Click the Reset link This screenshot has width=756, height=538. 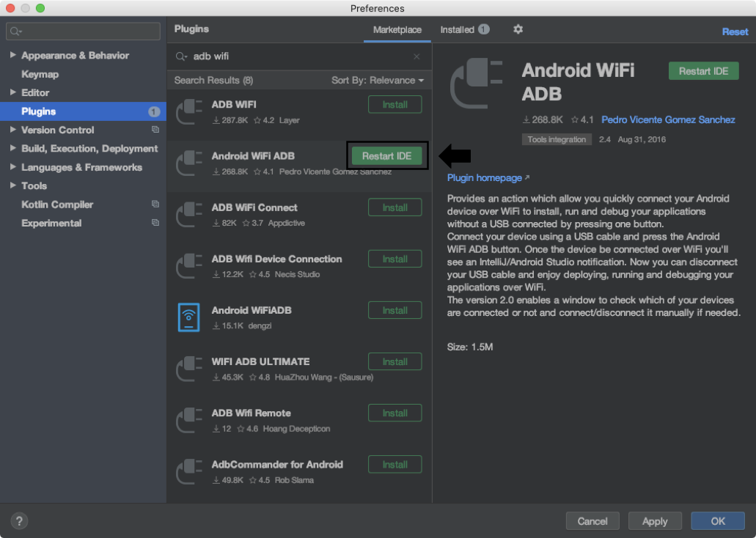click(735, 32)
